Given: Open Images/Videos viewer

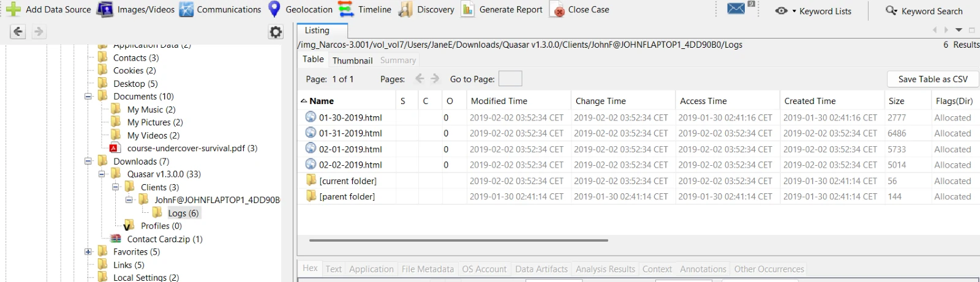Looking at the screenshot, I should click(x=135, y=9).
